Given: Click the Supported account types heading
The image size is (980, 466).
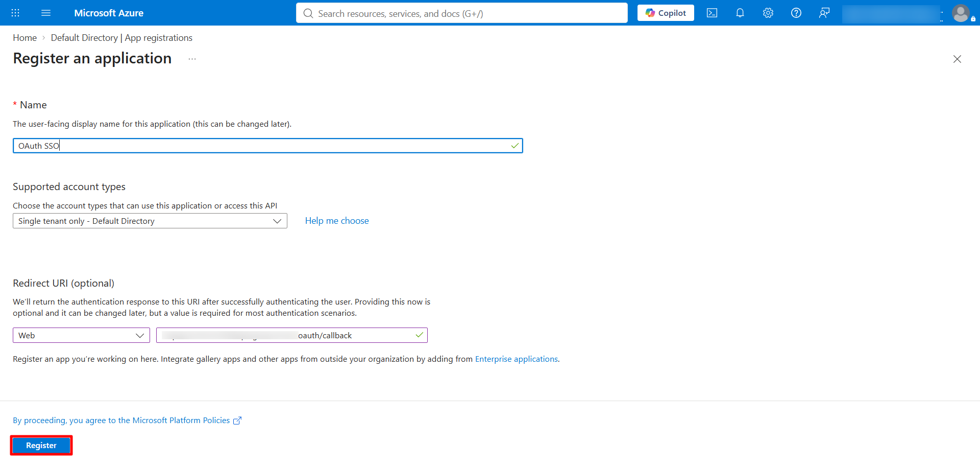Looking at the screenshot, I should (x=69, y=187).
